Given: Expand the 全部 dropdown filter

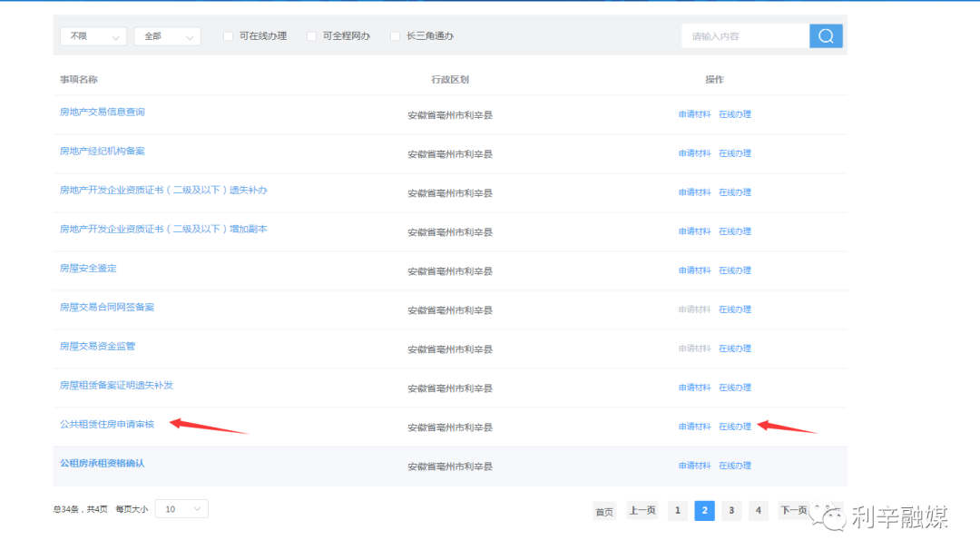Looking at the screenshot, I should pos(167,36).
